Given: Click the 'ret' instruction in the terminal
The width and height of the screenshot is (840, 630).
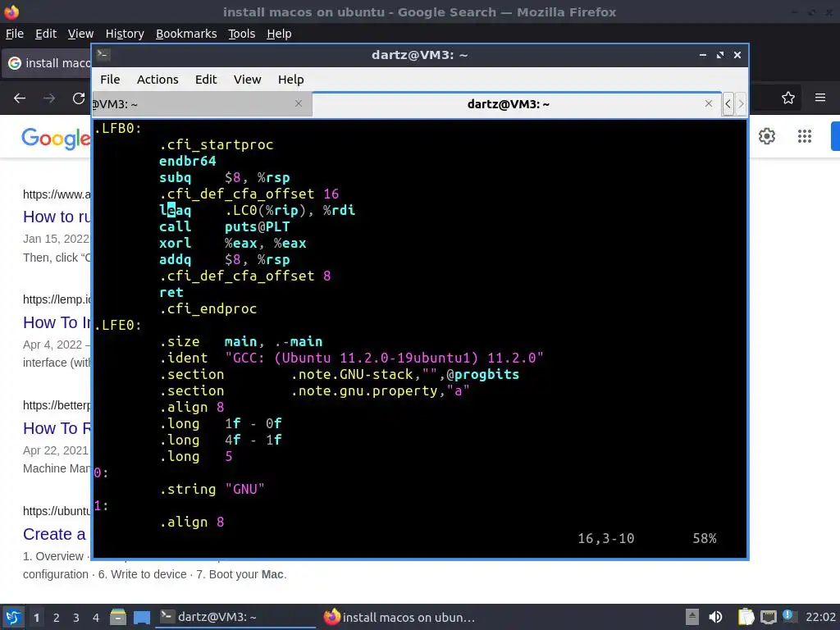Looking at the screenshot, I should pos(171,293).
